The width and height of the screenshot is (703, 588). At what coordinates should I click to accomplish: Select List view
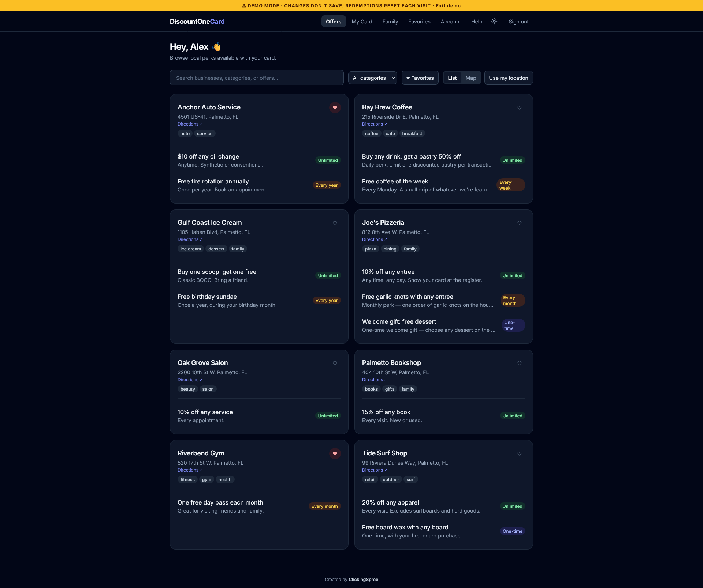click(452, 78)
